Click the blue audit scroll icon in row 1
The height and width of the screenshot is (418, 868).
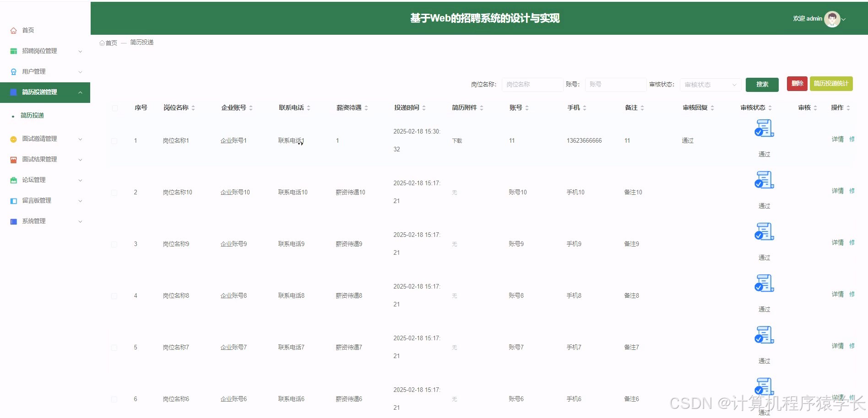pos(764,129)
